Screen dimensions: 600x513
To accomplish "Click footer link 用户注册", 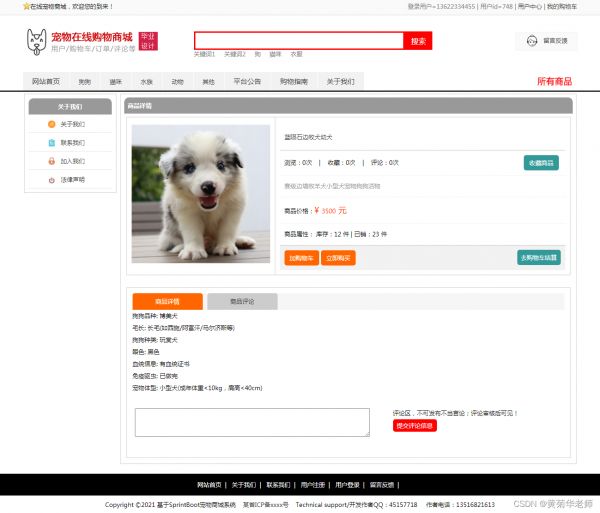I will 313,485.
